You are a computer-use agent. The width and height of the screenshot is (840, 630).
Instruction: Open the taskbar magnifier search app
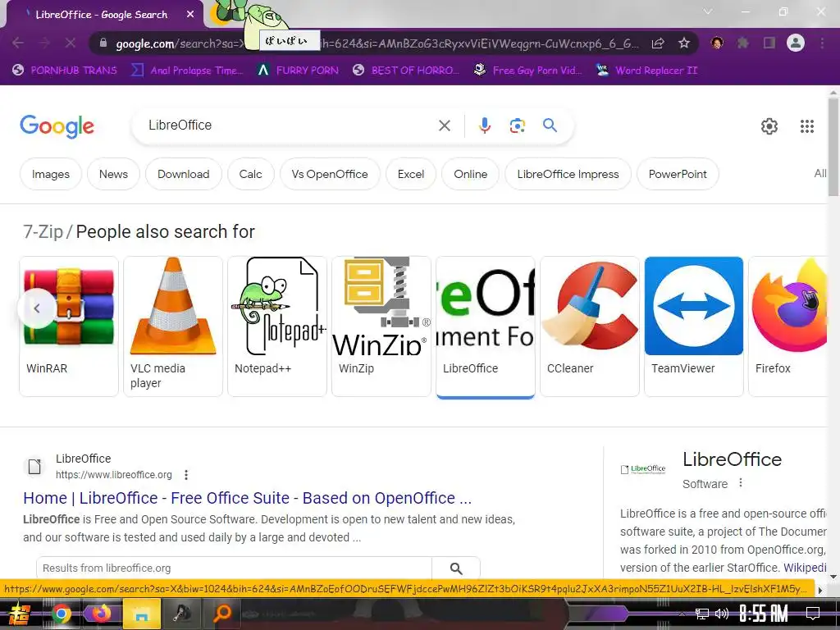click(221, 614)
